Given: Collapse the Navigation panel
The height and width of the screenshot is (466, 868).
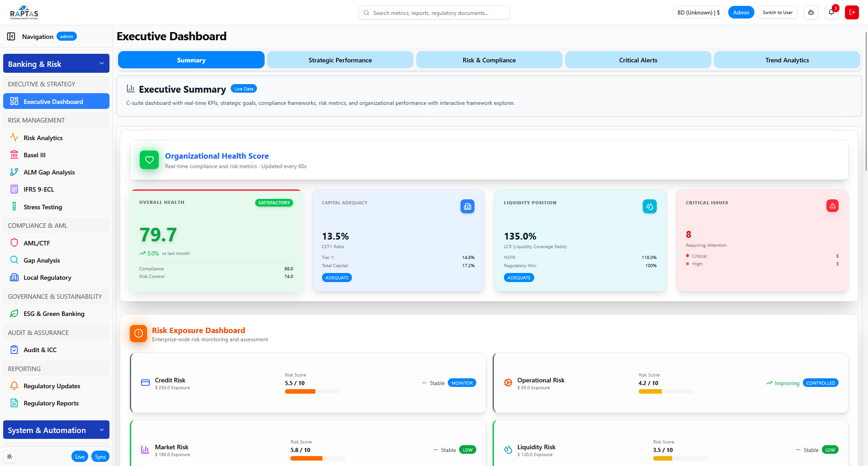Looking at the screenshot, I should (11, 36).
